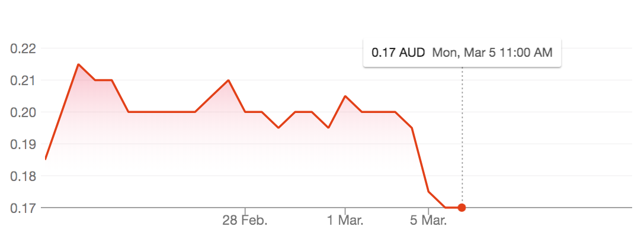Click the Mon, Mar 5 11:00 AM date text
644x236 pixels.
[x=492, y=53]
